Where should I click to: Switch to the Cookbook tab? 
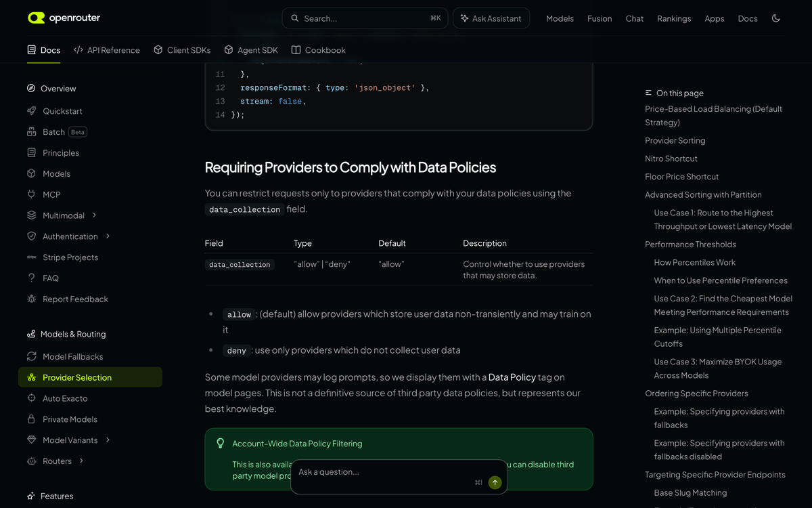(x=318, y=50)
